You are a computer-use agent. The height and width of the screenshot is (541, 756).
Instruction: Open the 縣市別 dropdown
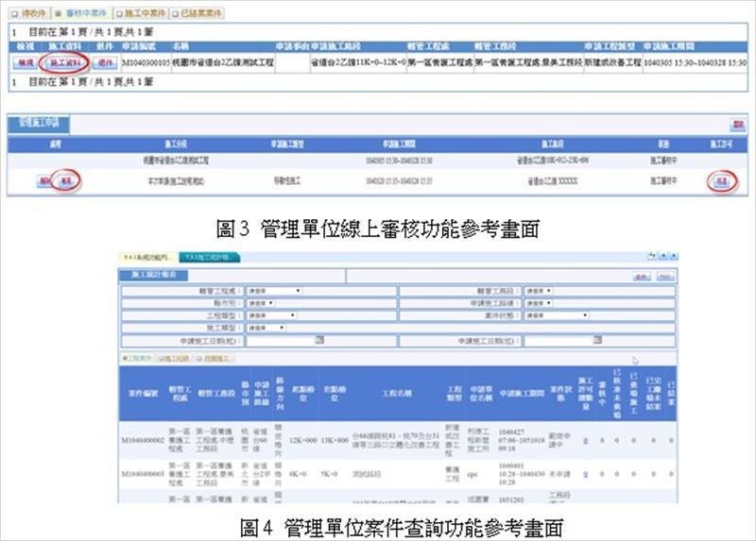(261, 303)
